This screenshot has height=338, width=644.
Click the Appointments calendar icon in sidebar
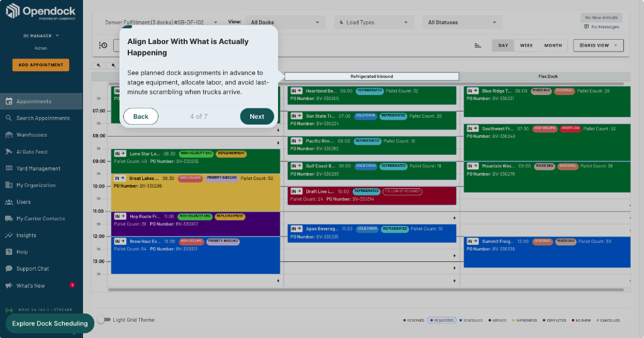(9, 101)
